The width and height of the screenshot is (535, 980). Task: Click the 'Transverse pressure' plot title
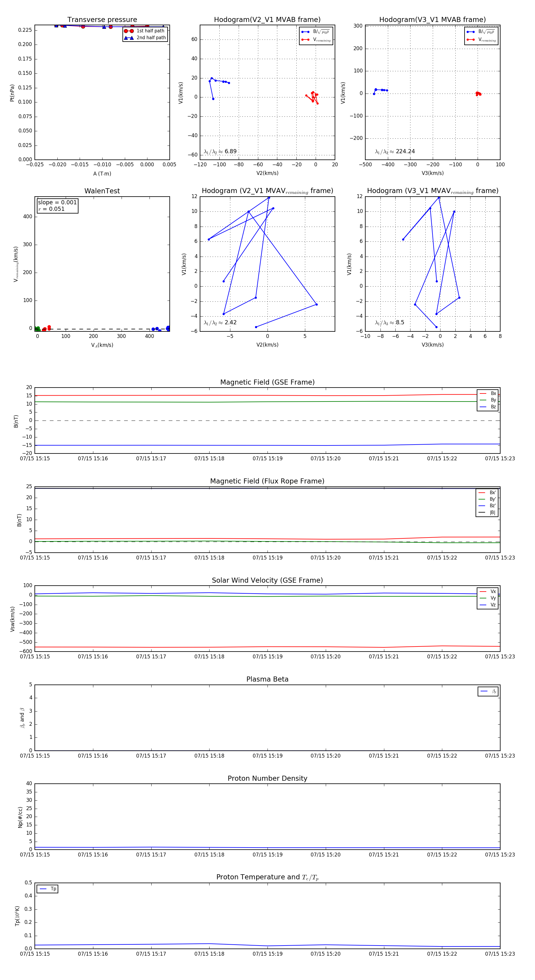(102, 20)
